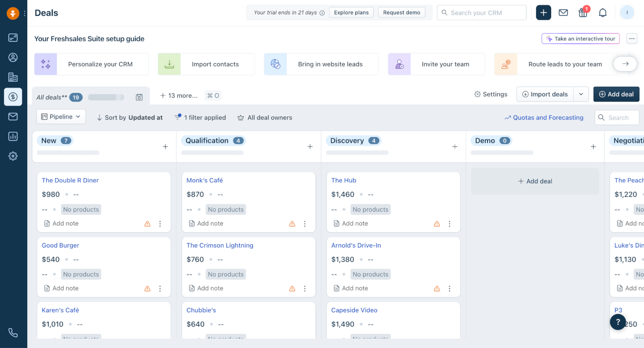Open the warning icon on The Double R Diner

[x=147, y=224]
